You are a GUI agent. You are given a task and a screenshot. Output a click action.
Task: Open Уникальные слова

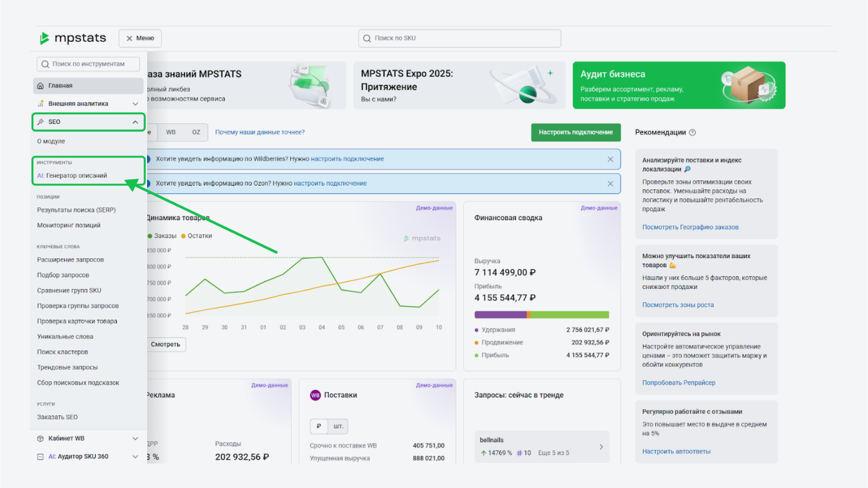coord(65,337)
